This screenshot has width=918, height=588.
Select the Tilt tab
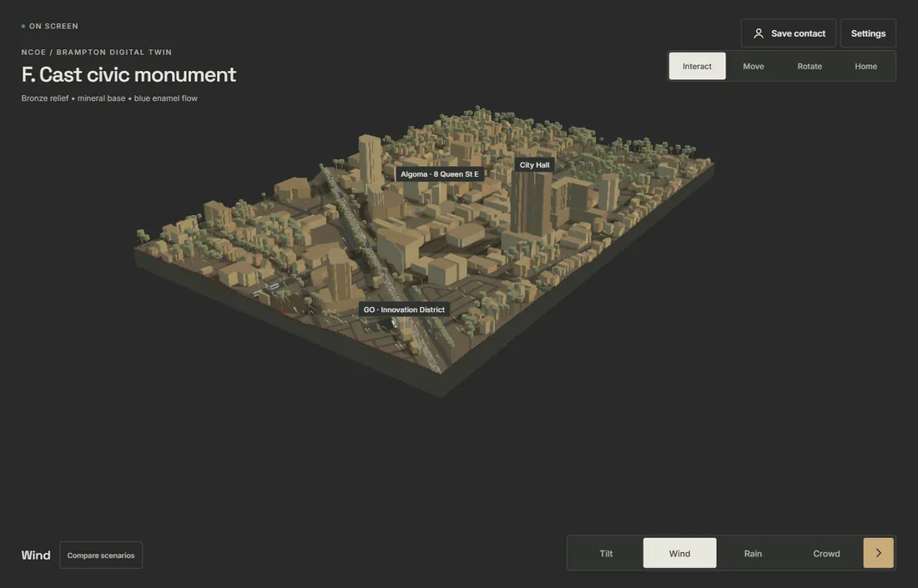[606, 553]
